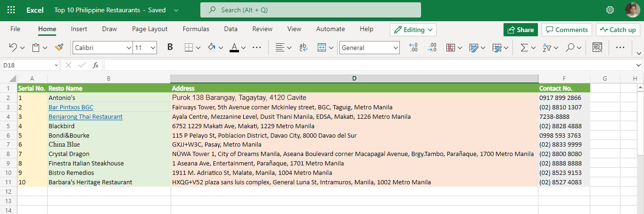The image size is (644, 214).
Task: Switch to the Data tab
Action: [231, 29]
